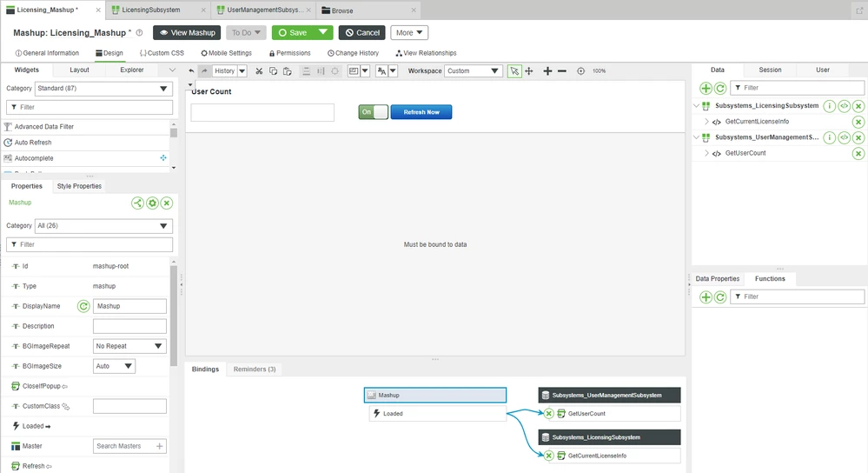Screen dimensions: 868x473
Task: Switch to the Style Properties tab
Action: tap(79, 186)
